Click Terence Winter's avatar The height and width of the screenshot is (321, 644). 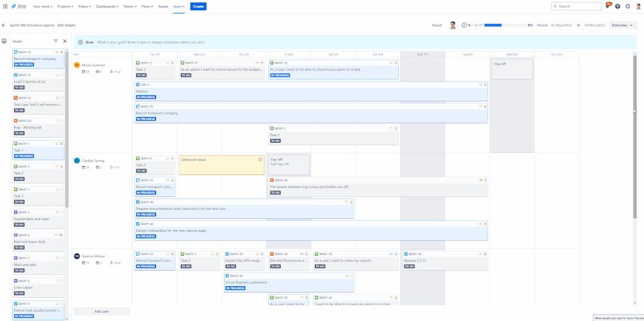77,256
